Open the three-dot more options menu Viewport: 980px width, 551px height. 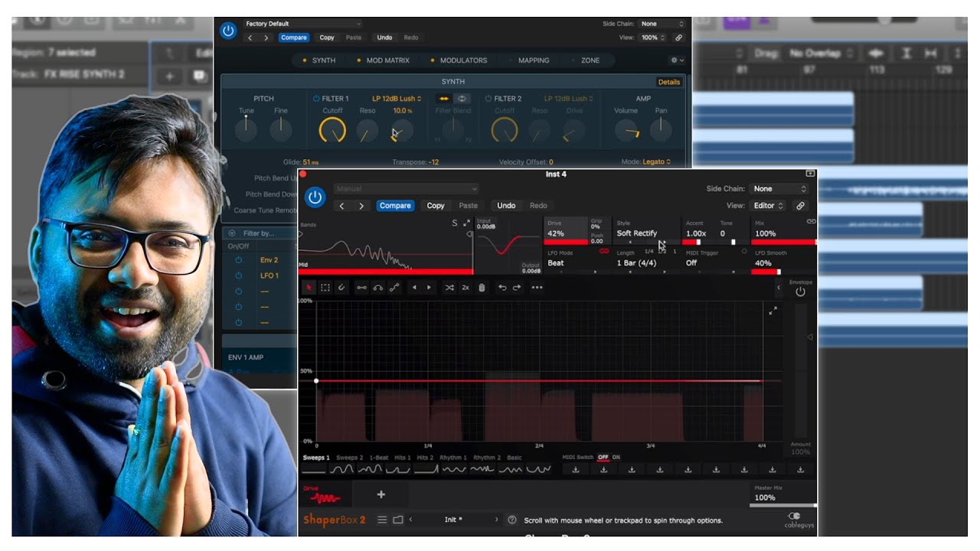tap(537, 288)
